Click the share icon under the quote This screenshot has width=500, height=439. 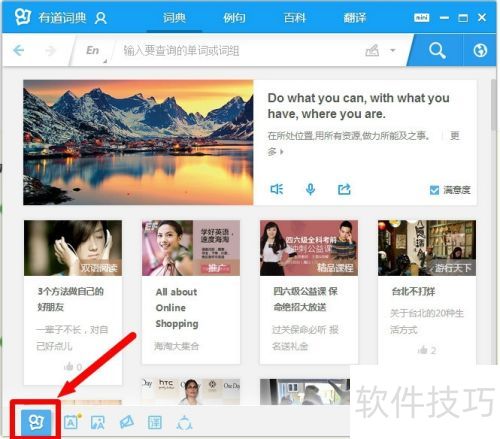(344, 189)
